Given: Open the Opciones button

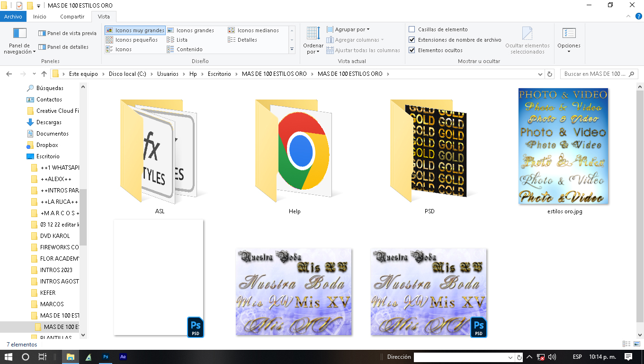Looking at the screenshot, I should pyautogui.click(x=569, y=41).
